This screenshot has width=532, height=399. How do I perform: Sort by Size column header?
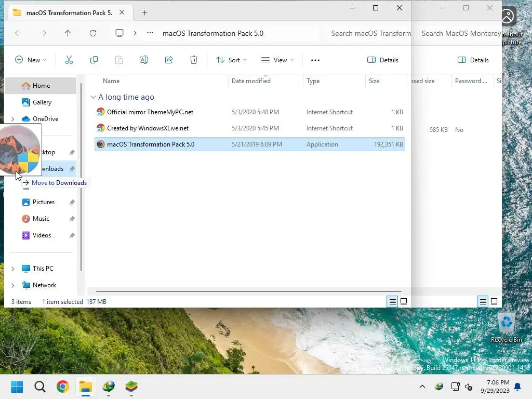click(374, 81)
